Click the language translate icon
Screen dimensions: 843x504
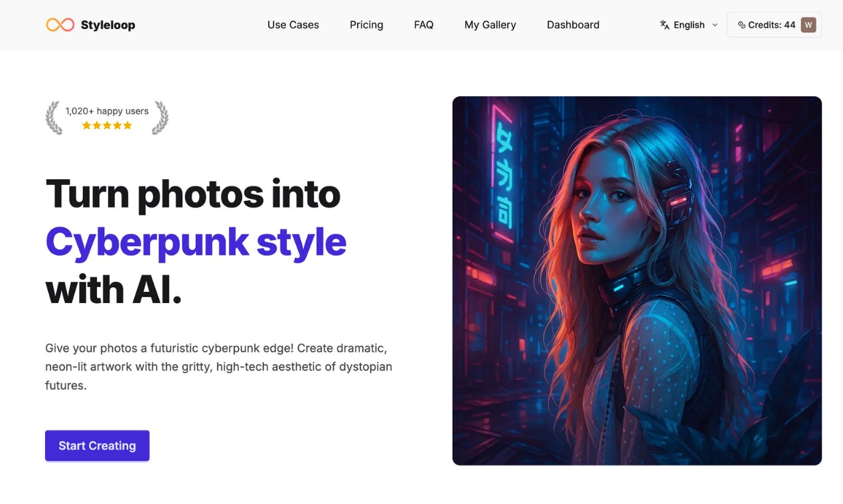tap(664, 25)
